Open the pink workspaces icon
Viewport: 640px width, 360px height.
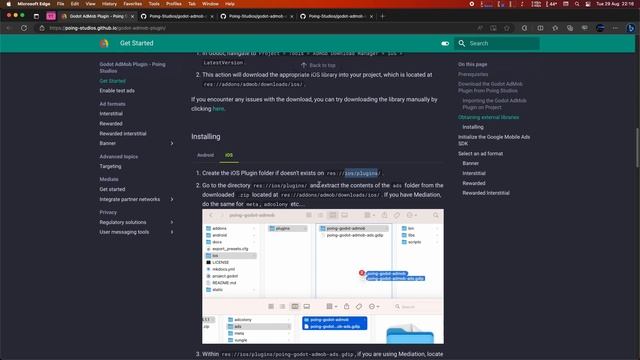(x=51, y=16)
